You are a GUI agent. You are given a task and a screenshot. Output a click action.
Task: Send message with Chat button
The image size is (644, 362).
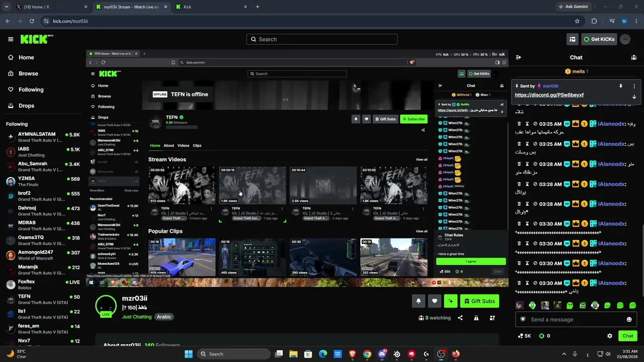point(628,336)
